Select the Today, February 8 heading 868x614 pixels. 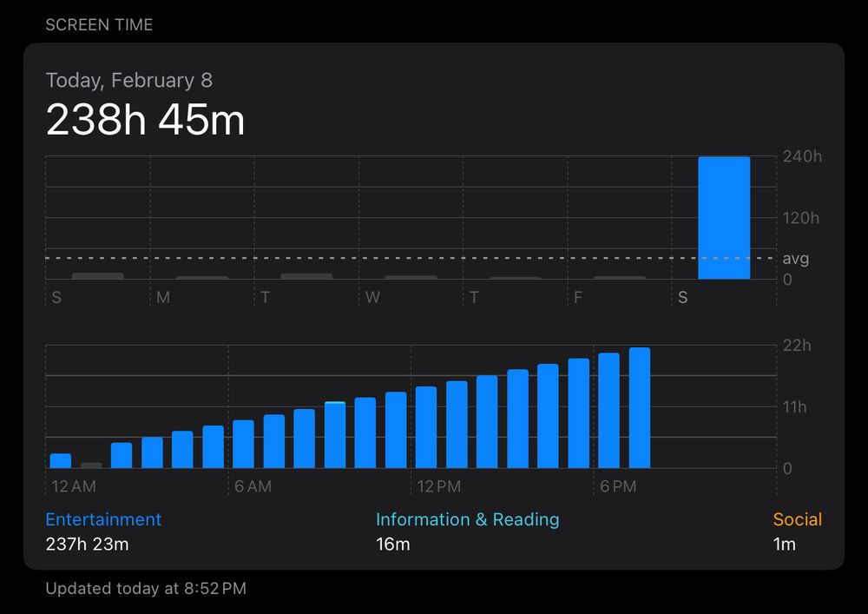click(128, 80)
